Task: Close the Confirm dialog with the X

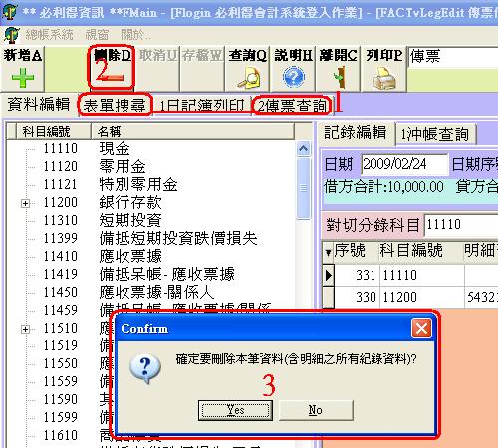Action: coord(421,329)
